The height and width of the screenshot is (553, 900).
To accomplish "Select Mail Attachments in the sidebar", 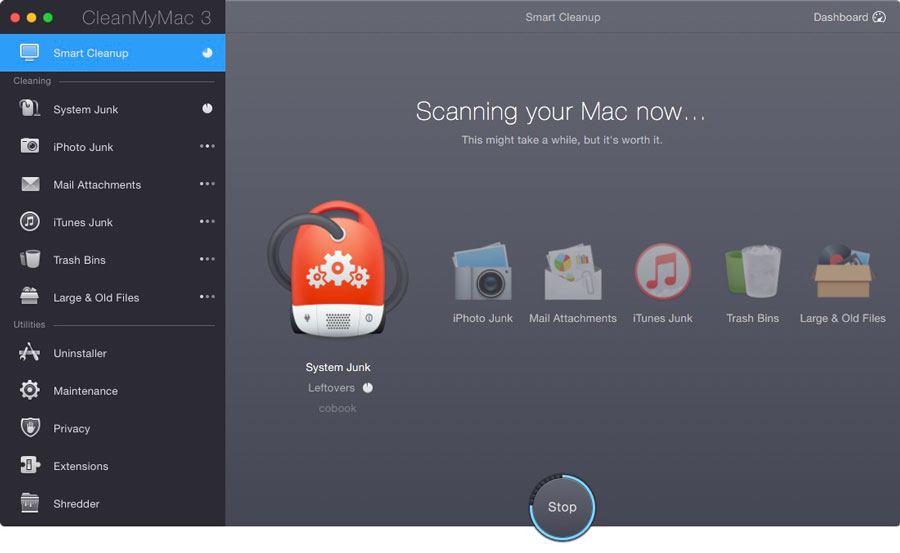I will [x=112, y=184].
